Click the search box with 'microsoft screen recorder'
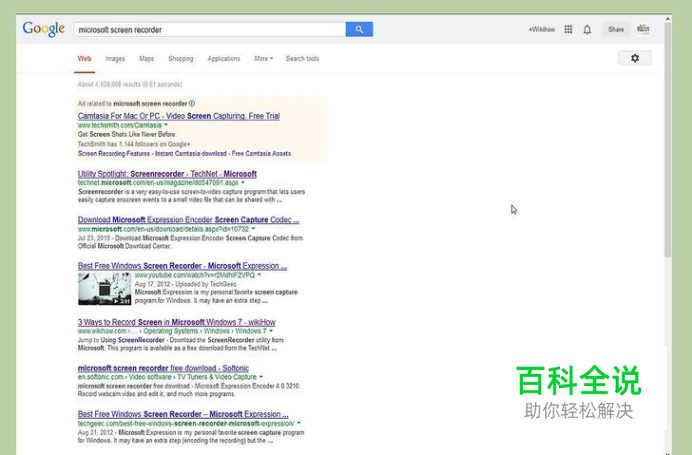692x455 pixels. [210, 30]
